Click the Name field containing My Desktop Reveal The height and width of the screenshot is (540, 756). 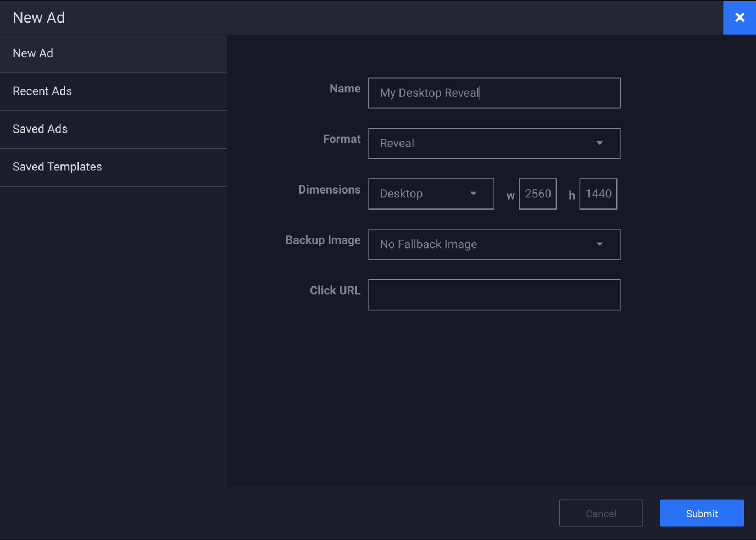[x=493, y=93]
